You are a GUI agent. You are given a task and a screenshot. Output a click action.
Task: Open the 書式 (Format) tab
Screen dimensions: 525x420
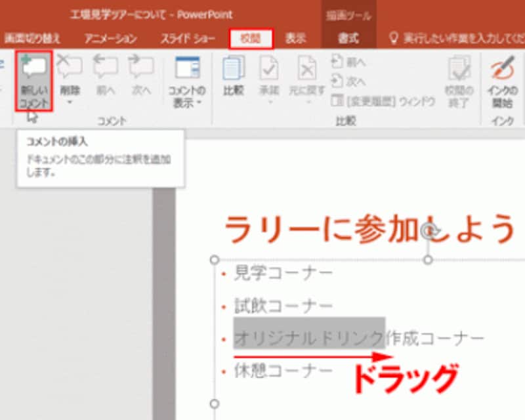pos(348,39)
